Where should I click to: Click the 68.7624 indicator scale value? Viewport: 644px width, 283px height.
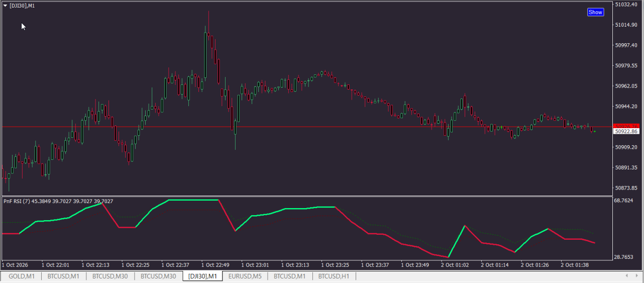(624, 201)
